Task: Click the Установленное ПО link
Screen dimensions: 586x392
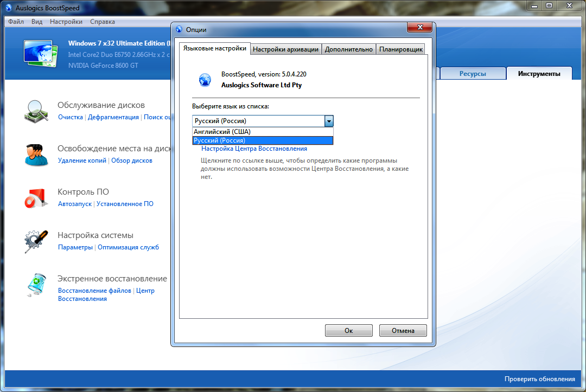Action: point(125,204)
